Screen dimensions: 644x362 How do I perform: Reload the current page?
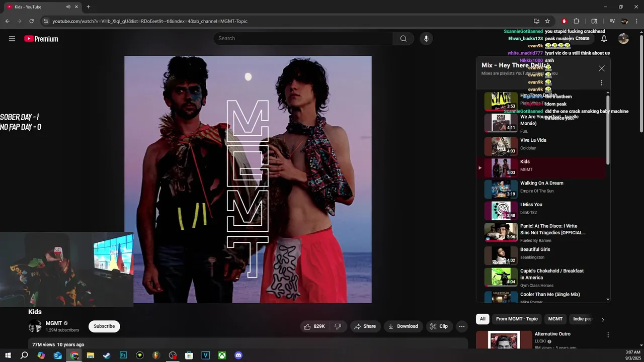click(32, 21)
